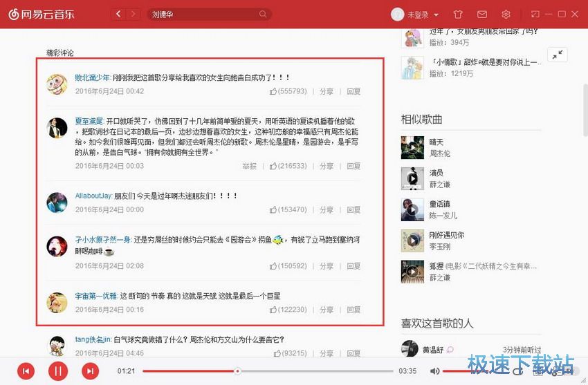The height and width of the screenshot is (385, 588).
Task: Reply to the 孑小水原孑然一身 comment
Action: tap(353, 266)
